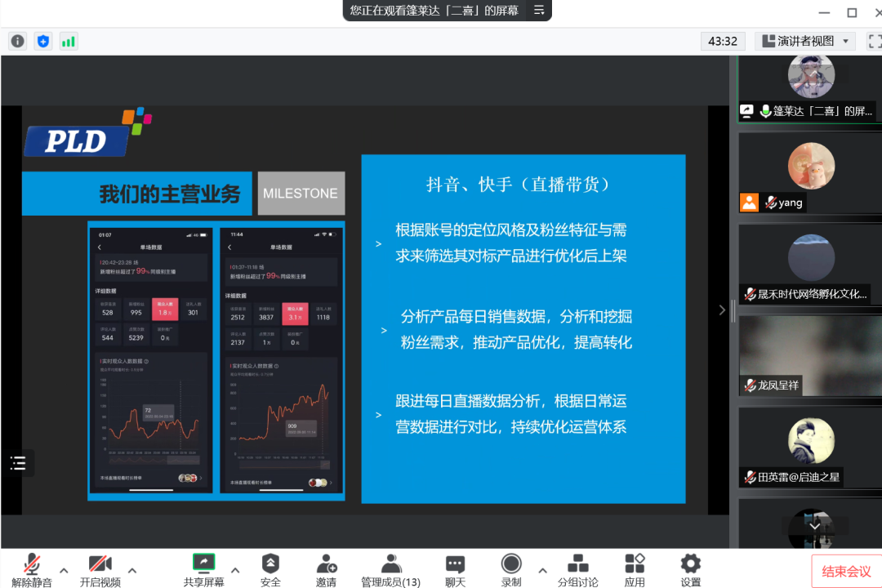Select 龙凤呈祥 participant tile
Viewport: 882px width, 588px height.
(810, 356)
